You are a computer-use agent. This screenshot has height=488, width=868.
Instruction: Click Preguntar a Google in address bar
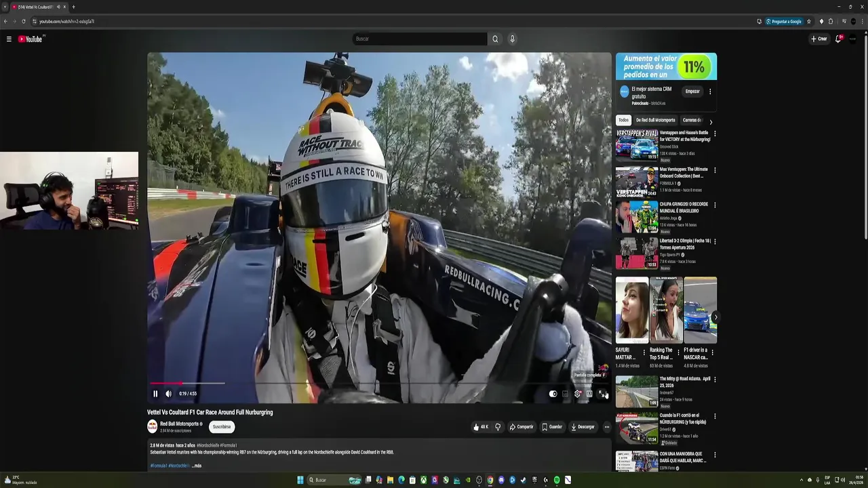tap(784, 21)
